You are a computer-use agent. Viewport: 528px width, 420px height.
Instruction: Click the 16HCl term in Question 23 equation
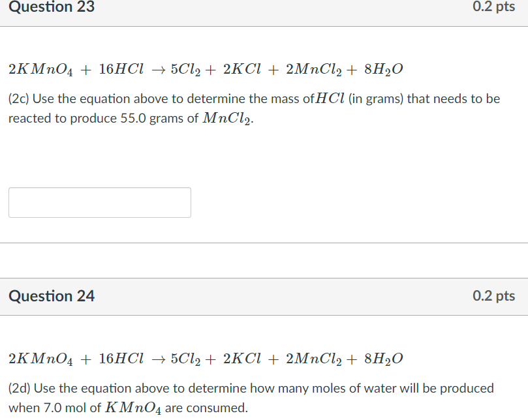tap(121, 68)
